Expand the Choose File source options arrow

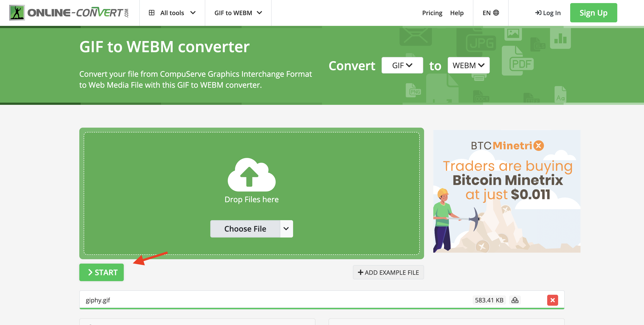pyautogui.click(x=286, y=229)
